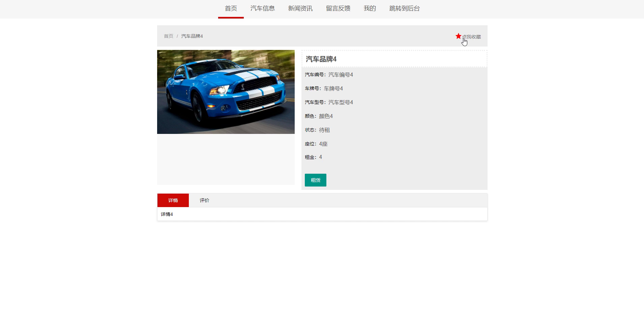Click the blue Mustang car image

coord(226,92)
